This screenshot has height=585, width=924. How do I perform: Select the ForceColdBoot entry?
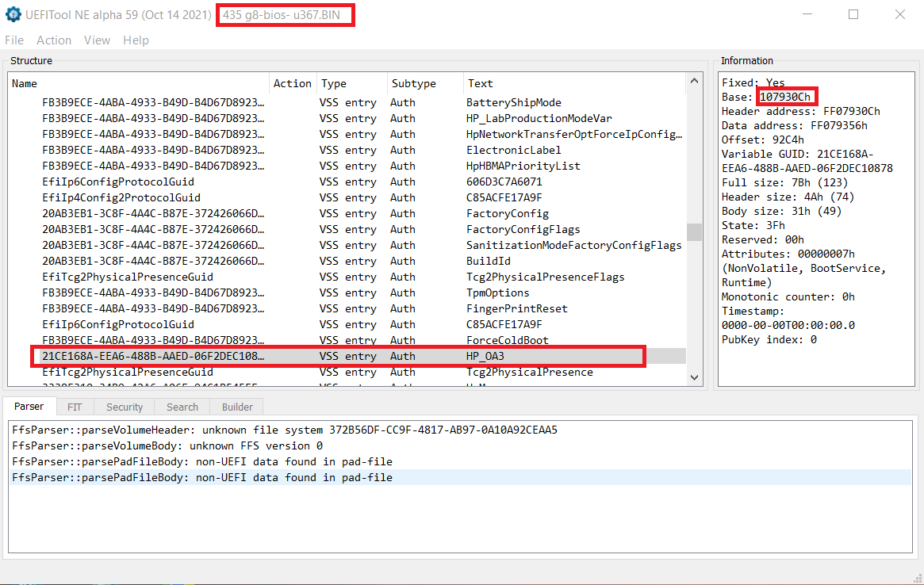point(347,341)
